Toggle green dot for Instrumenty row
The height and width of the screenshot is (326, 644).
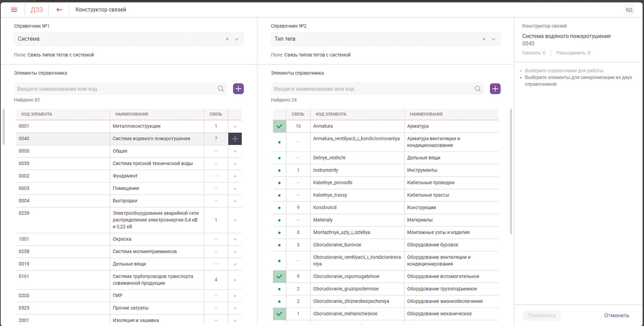[279, 170]
